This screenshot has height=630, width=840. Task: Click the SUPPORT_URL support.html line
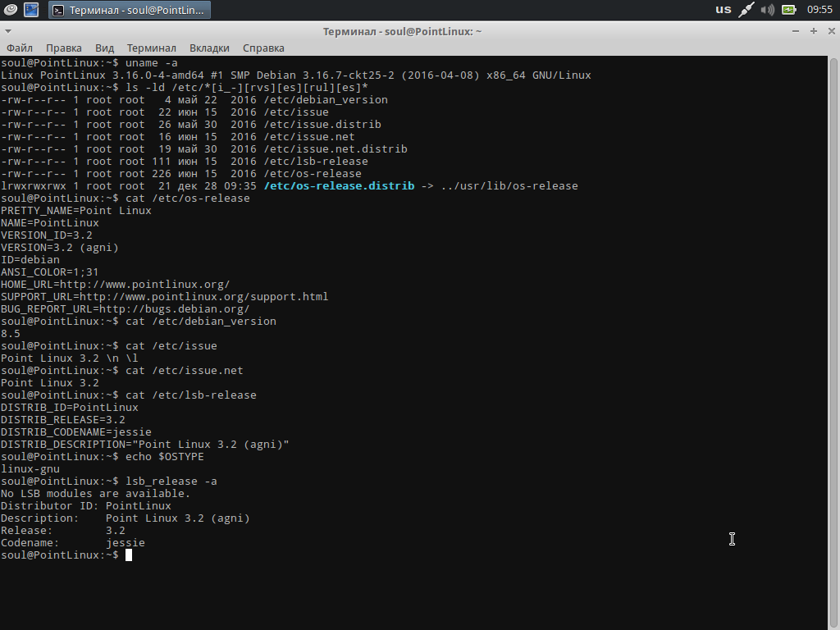(x=164, y=297)
